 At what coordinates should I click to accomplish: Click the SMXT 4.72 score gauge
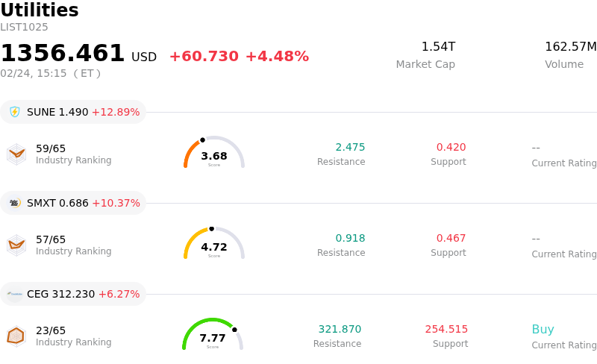click(x=214, y=244)
